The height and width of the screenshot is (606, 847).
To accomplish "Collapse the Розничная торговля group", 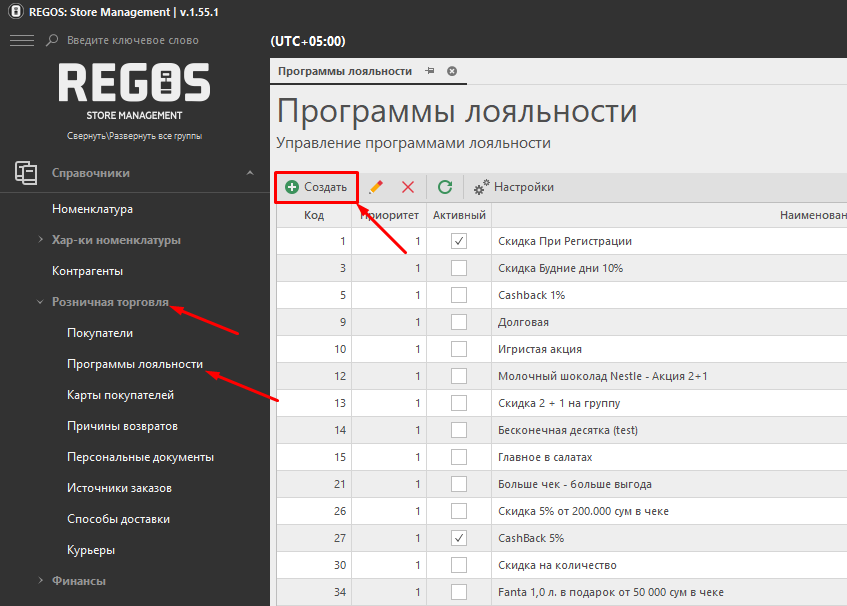I will click(40, 302).
